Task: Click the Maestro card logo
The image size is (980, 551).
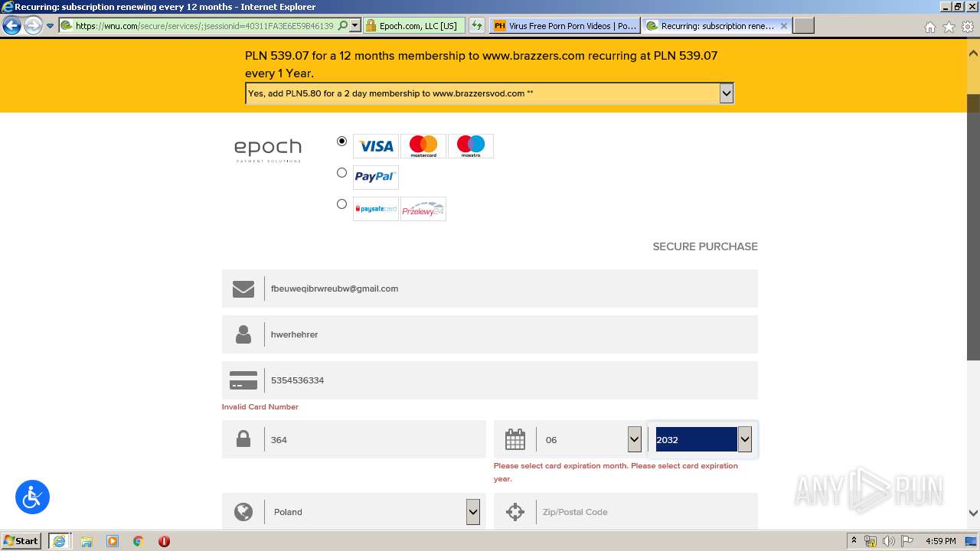Action: (471, 146)
